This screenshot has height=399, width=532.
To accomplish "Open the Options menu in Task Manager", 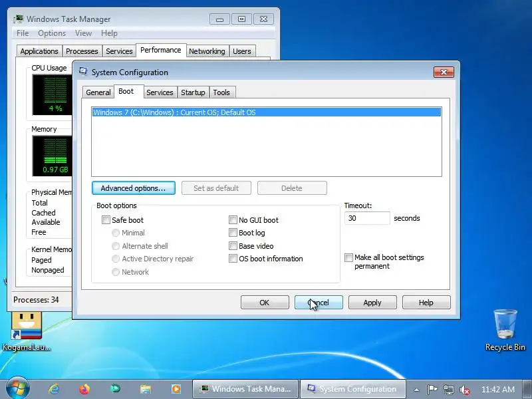I will click(52, 33).
